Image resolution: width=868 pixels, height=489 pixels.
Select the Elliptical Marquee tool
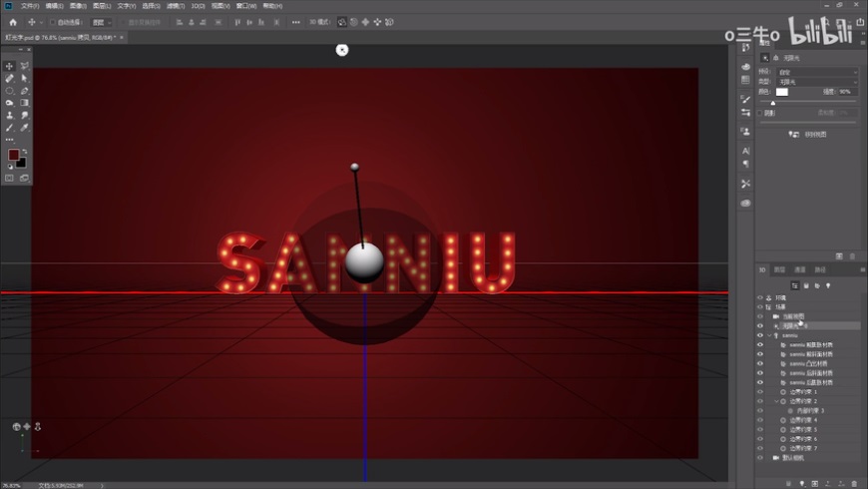(x=10, y=91)
